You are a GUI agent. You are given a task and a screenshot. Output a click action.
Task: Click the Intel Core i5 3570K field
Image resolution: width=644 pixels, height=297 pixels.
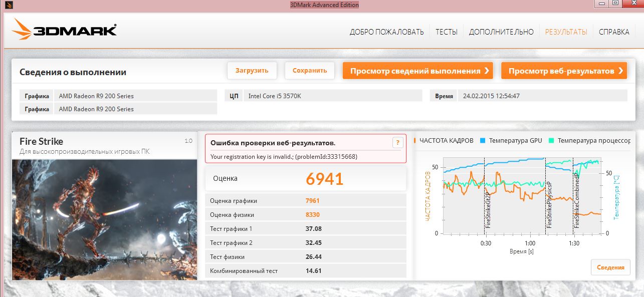click(x=333, y=96)
